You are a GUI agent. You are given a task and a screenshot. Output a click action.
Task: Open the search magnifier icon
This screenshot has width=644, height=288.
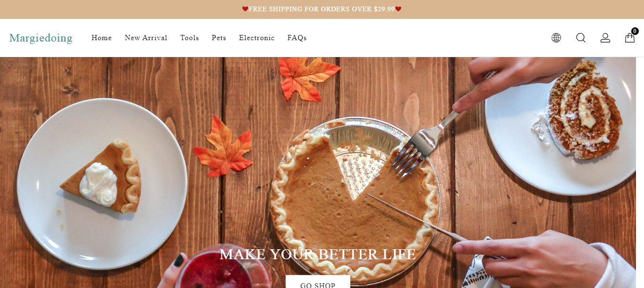point(581,38)
